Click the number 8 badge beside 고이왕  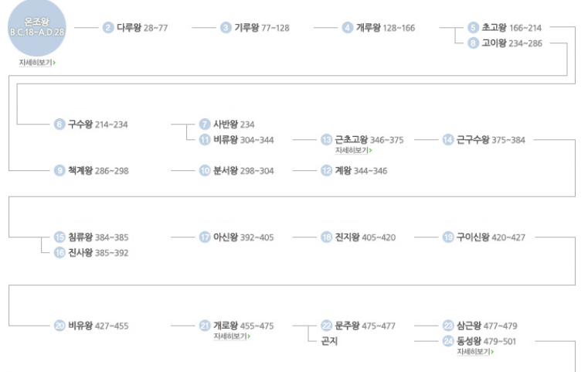(x=473, y=43)
